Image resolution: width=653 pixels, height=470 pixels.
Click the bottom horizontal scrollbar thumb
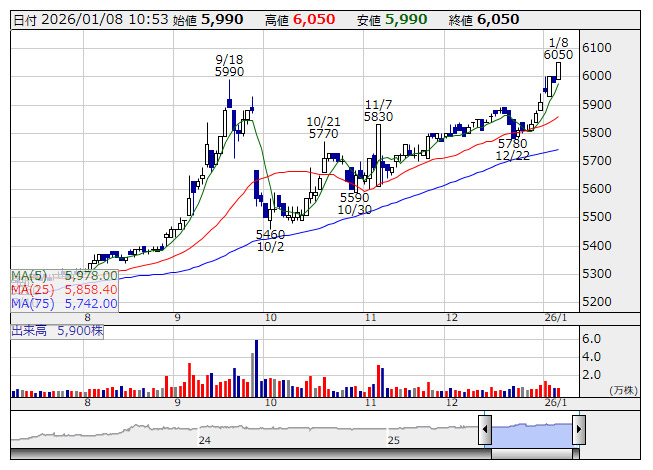[x=531, y=454]
